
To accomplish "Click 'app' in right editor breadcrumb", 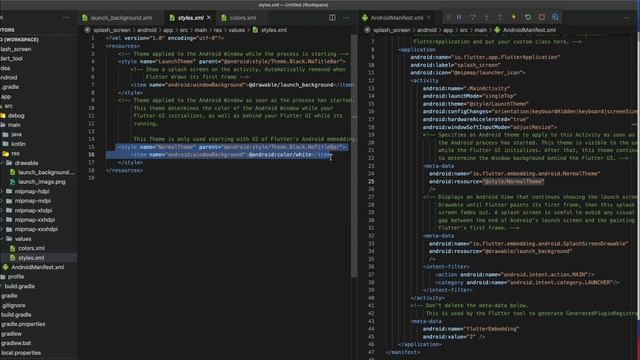I will tap(448, 30).
